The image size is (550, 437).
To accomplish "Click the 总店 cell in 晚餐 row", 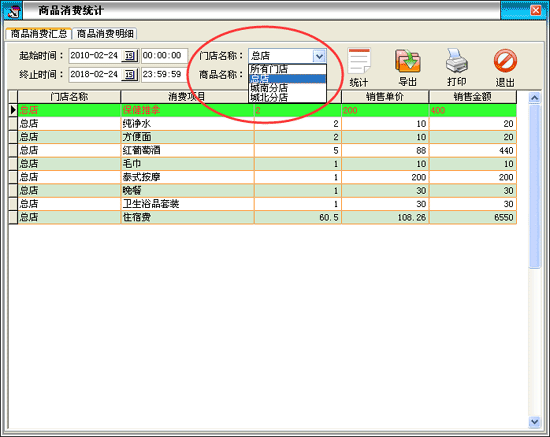I will pos(69,190).
